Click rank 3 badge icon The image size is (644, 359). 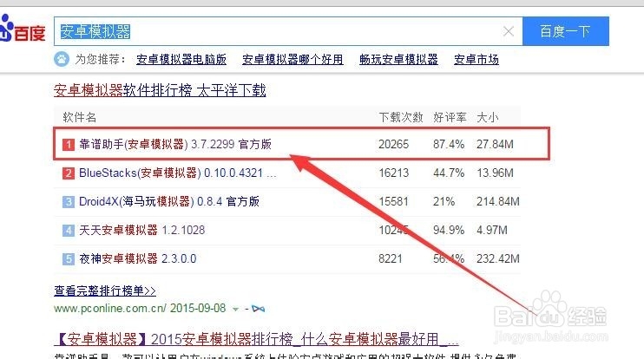click(69, 202)
